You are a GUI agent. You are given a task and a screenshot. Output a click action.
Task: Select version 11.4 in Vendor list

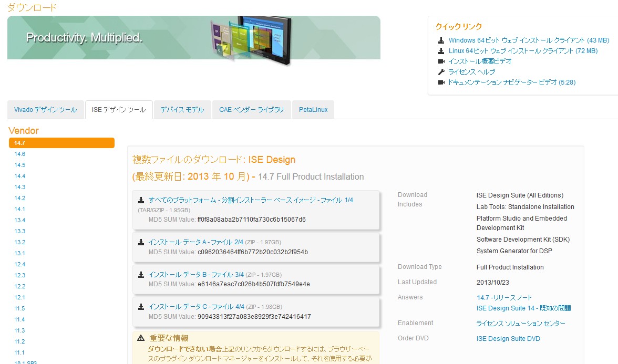[x=20, y=319]
